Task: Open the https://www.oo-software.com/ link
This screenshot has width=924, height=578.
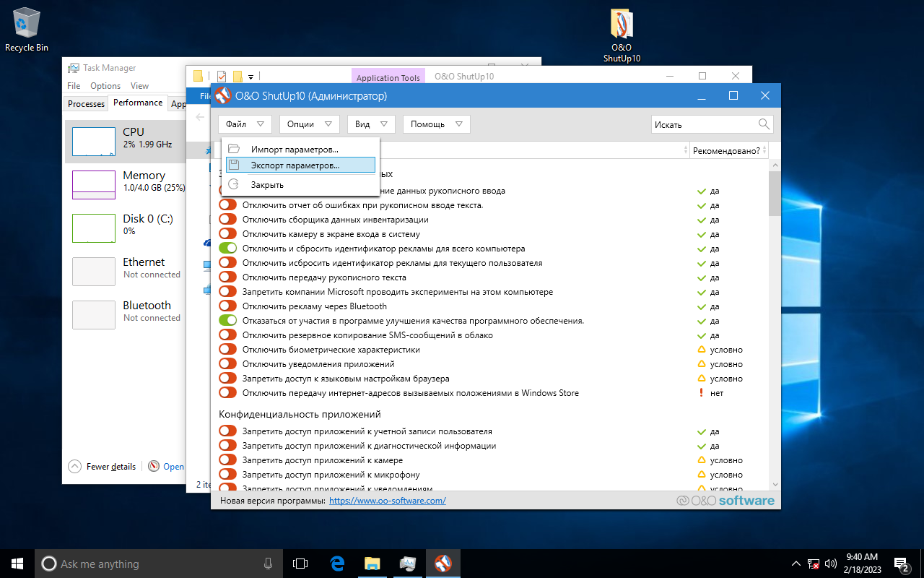Action: 388,500
